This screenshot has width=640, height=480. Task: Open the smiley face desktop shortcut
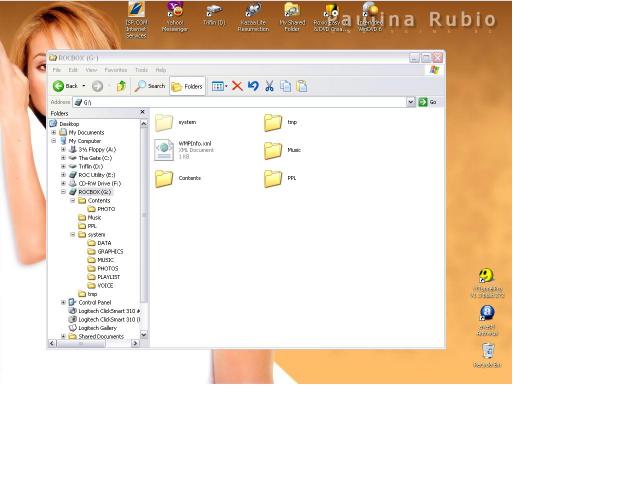(487, 283)
